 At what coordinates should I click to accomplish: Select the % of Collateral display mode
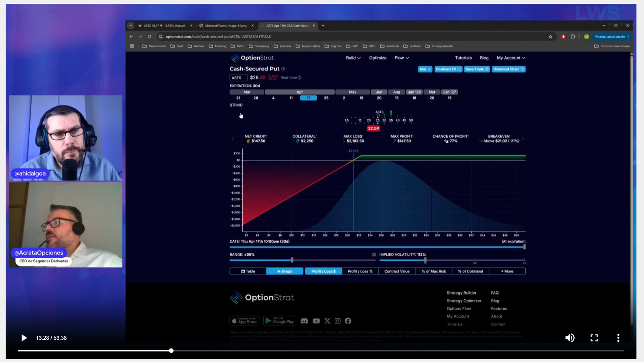[470, 271]
